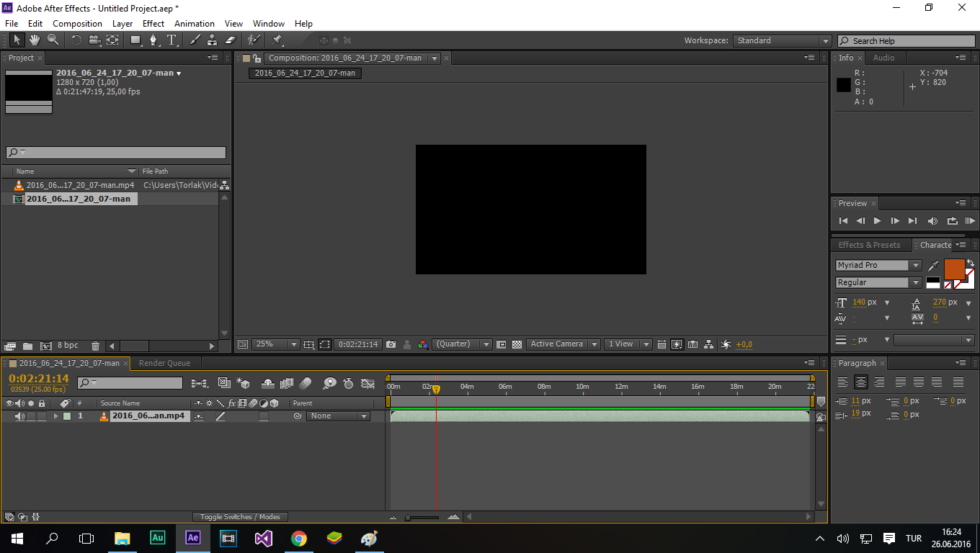The width and height of the screenshot is (980, 553).
Task: Select the Rotation tool
Action: pos(76,40)
